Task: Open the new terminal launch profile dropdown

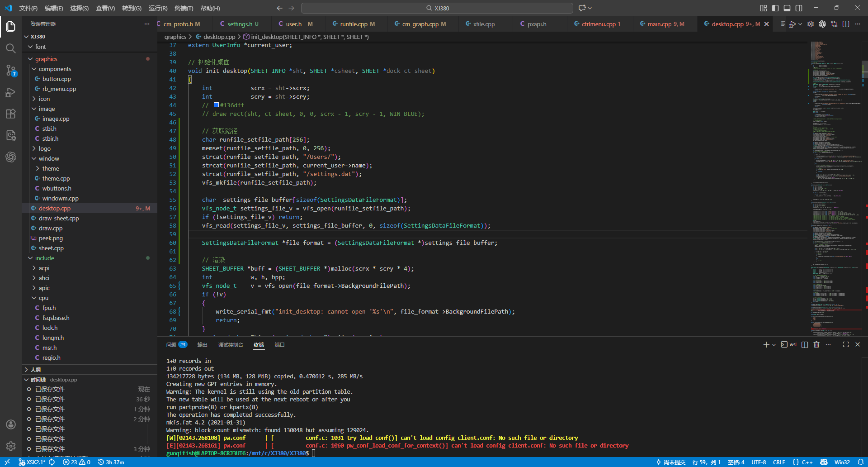Action: click(x=774, y=345)
